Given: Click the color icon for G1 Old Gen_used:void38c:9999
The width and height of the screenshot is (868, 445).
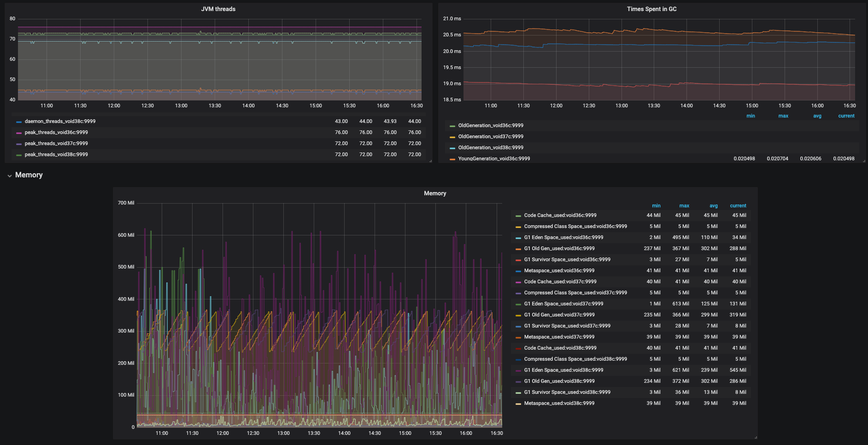Looking at the screenshot, I should 519,381.
